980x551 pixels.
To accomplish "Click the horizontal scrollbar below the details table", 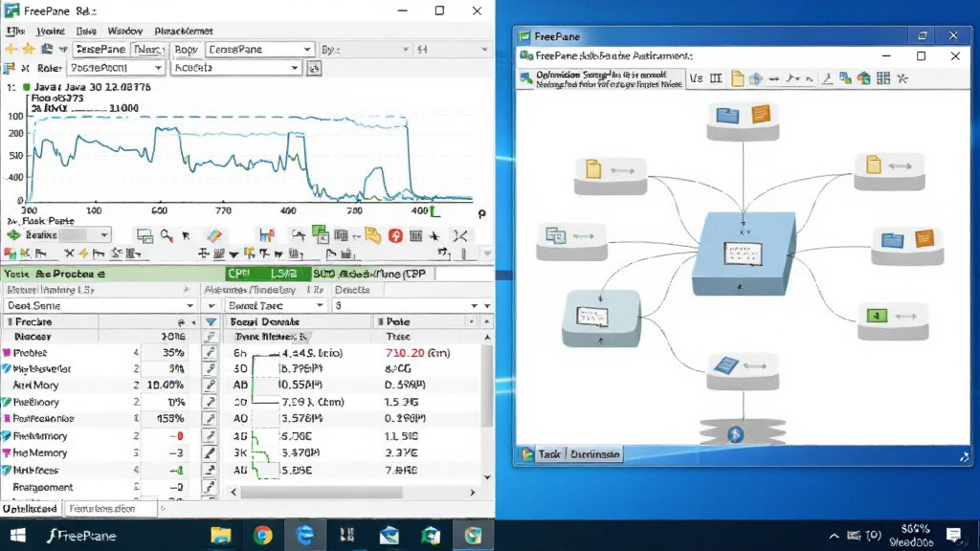I will (322, 493).
